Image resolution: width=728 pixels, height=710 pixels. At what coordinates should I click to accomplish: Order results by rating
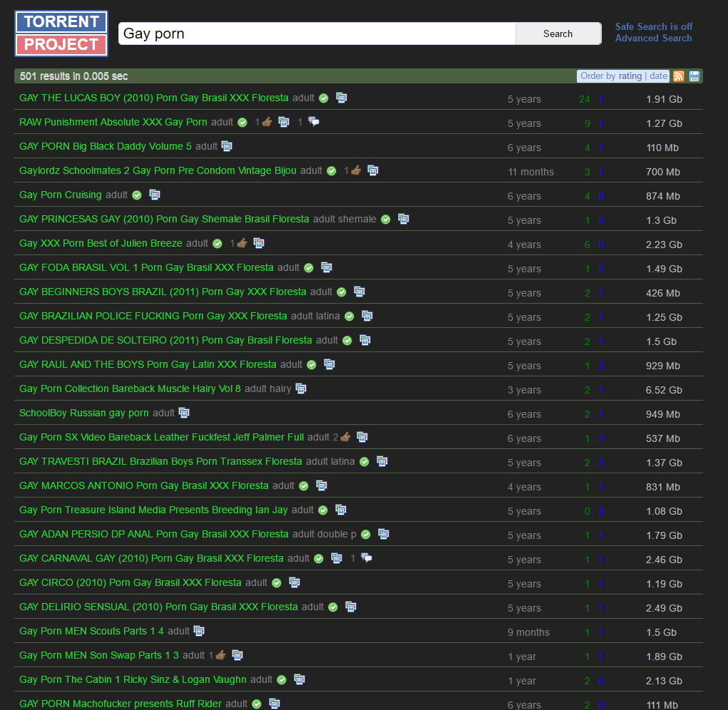(631, 76)
